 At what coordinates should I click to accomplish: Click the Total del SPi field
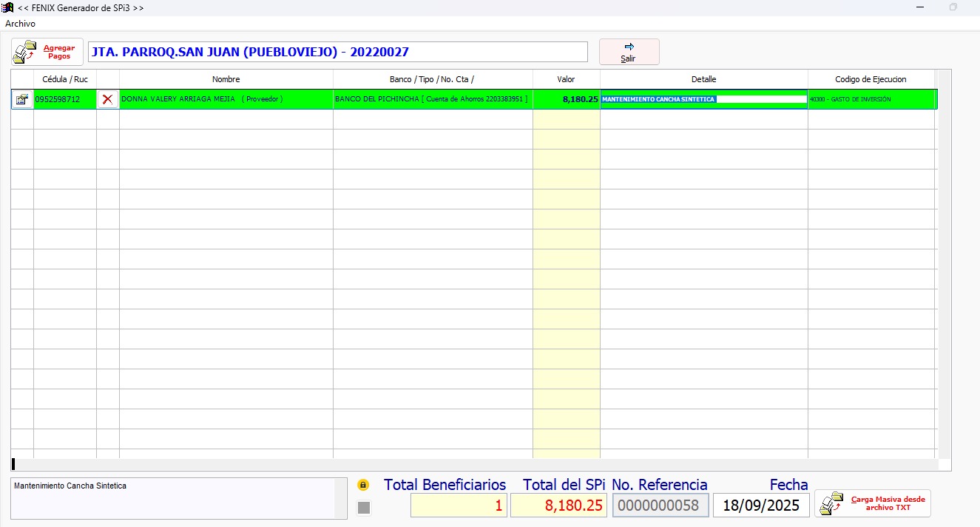coord(558,506)
